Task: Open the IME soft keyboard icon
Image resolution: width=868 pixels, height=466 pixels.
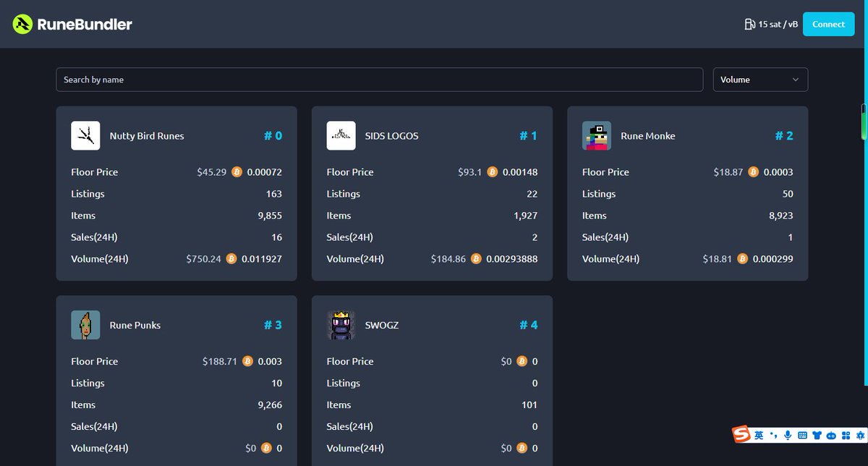Action: point(802,436)
